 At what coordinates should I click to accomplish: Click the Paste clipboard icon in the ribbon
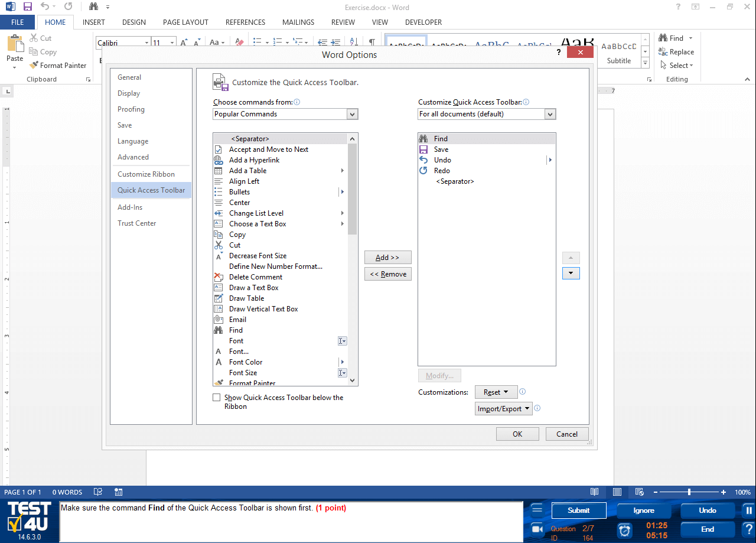tap(15, 44)
